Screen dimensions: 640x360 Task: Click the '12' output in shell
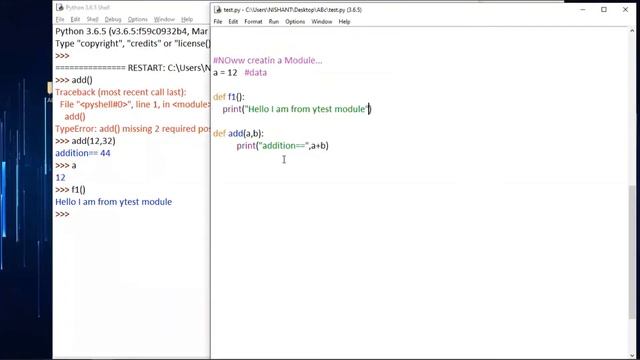click(x=60, y=178)
